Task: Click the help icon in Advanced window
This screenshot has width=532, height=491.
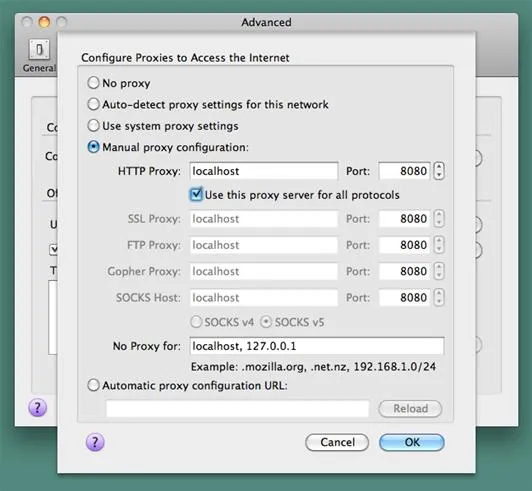Action: [38, 407]
